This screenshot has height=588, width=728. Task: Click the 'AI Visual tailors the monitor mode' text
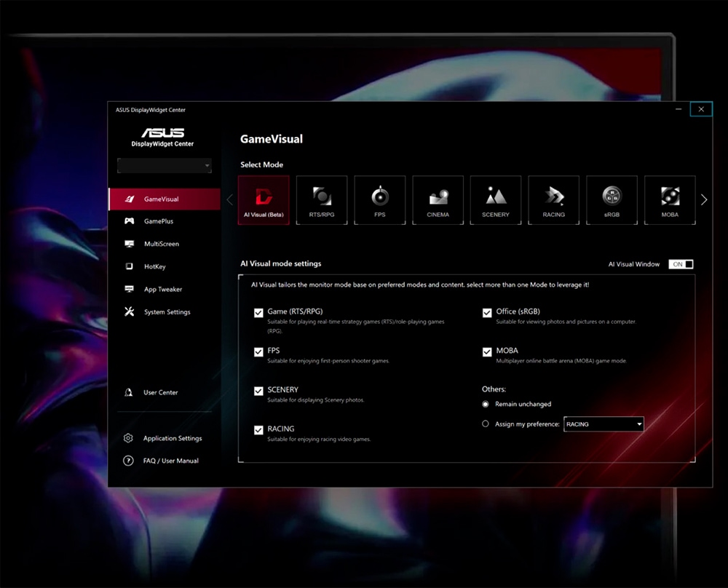tap(420, 285)
